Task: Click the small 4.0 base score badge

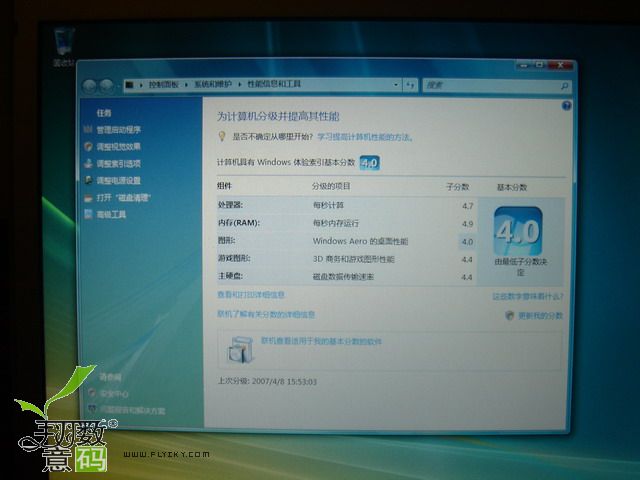Action: tap(369, 163)
